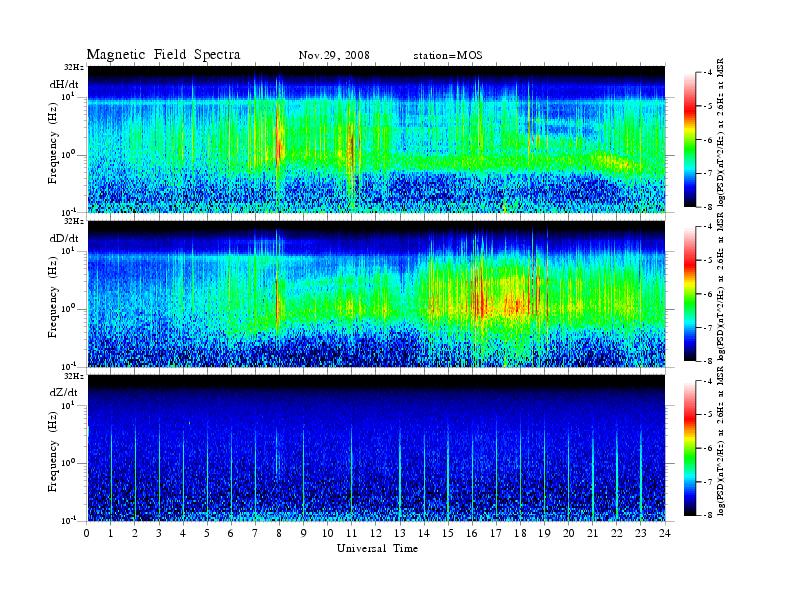This screenshot has width=792, height=612.
Task: Click the "Magnetic Field Spectra" title
Action: point(163,55)
